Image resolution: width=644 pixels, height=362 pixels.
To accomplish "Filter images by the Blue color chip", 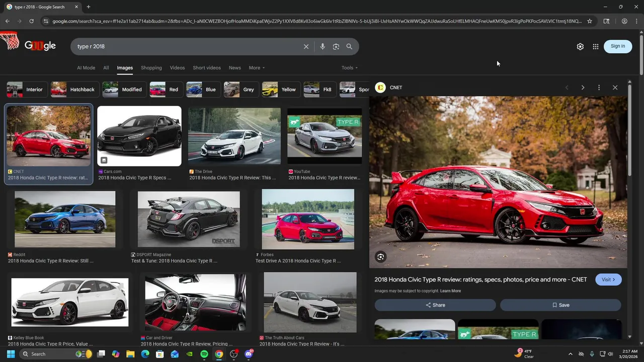I will 203,89.
